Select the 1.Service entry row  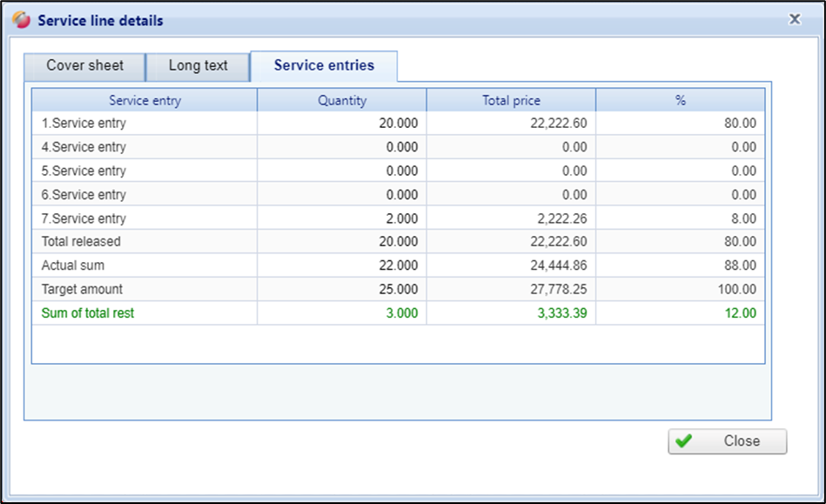click(x=84, y=124)
